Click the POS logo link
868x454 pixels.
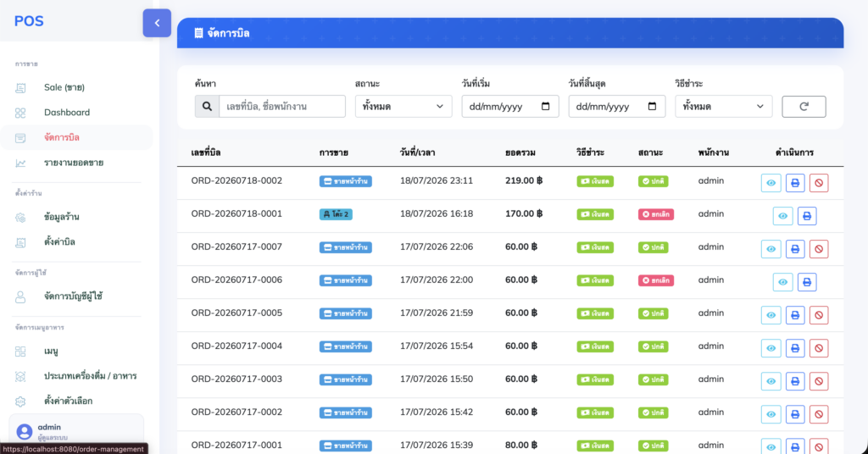pos(29,21)
